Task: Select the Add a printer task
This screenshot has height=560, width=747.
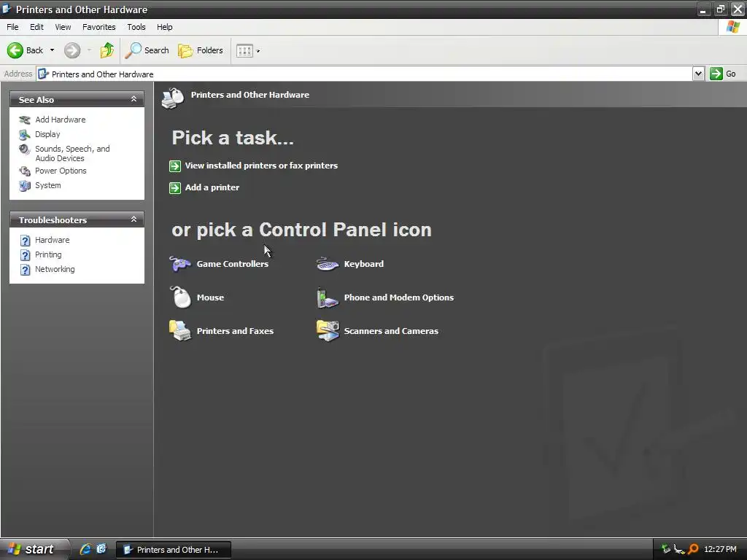Action: [212, 187]
